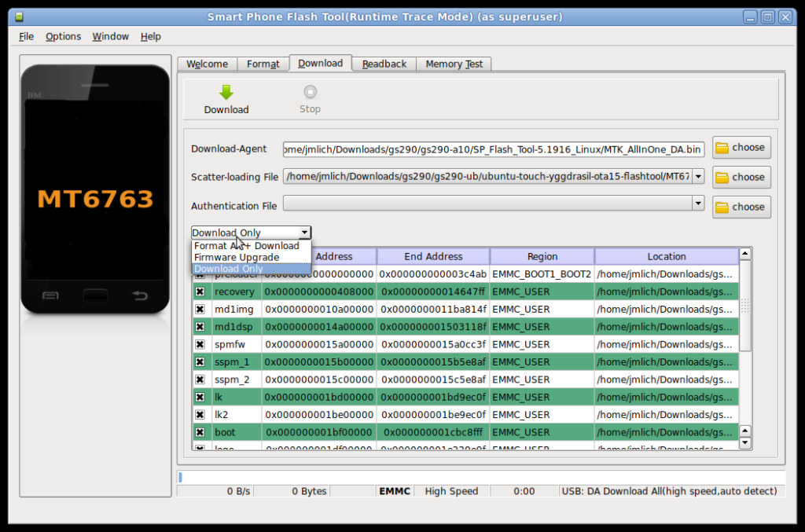Screen dimensions: 805x532
Task: Click the EMMC_BOOT1_BOOT2 region cell
Action: click(542, 274)
